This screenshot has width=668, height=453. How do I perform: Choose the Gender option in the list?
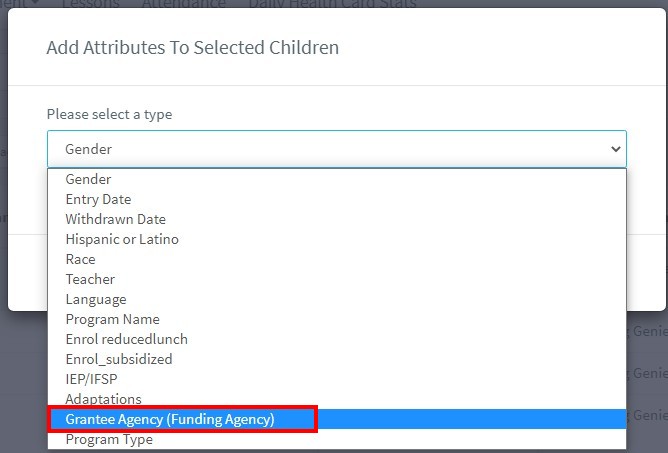pos(88,179)
